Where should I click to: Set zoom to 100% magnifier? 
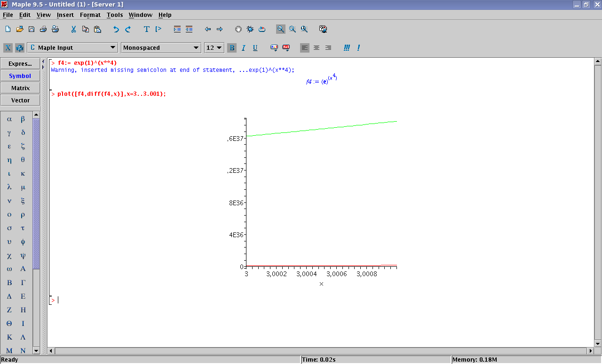(281, 29)
